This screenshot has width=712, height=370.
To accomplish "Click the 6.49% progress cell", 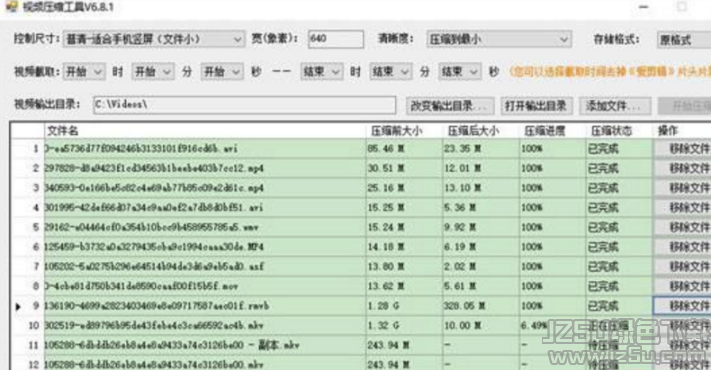I will 553,326.
